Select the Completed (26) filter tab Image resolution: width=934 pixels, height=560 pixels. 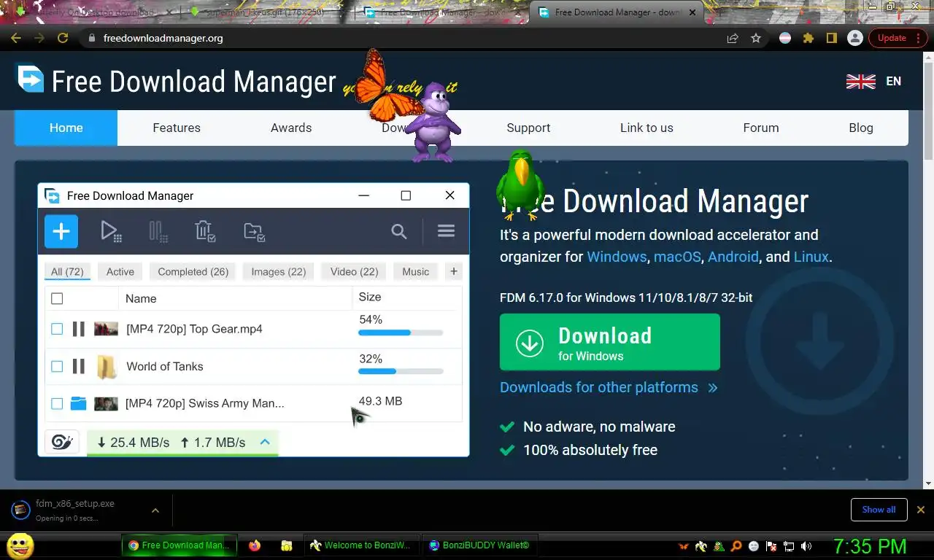193,272
